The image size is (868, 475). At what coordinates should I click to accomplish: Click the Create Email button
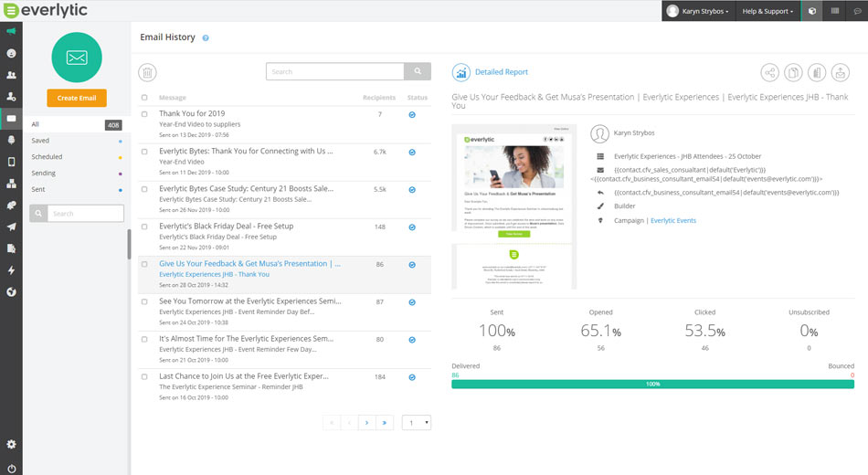[x=77, y=98]
